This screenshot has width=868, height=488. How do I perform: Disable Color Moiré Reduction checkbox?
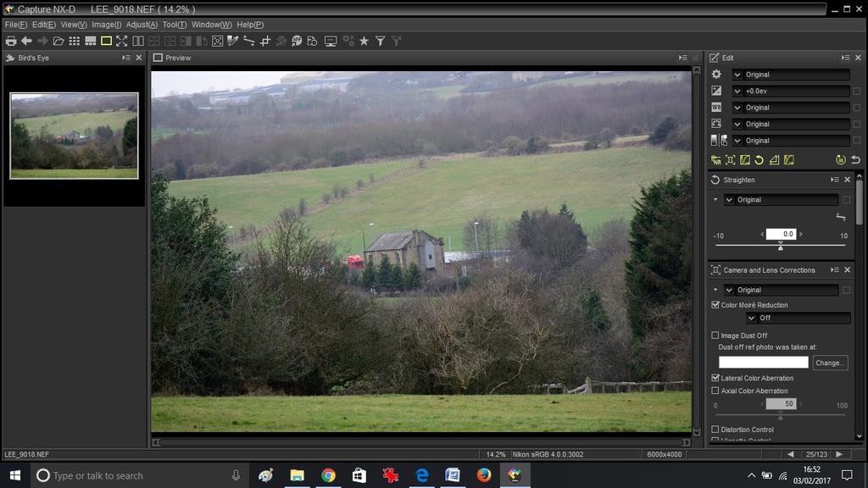tap(715, 305)
